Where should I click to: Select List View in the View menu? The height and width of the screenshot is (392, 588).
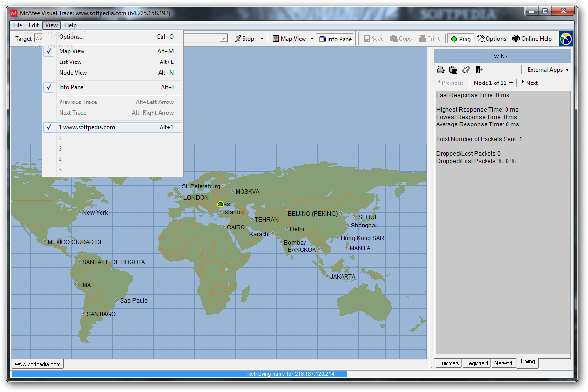point(113,62)
